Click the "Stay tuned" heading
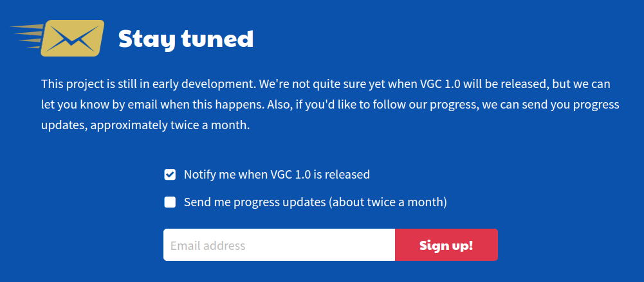This screenshot has width=644, height=282. (x=186, y=39)
